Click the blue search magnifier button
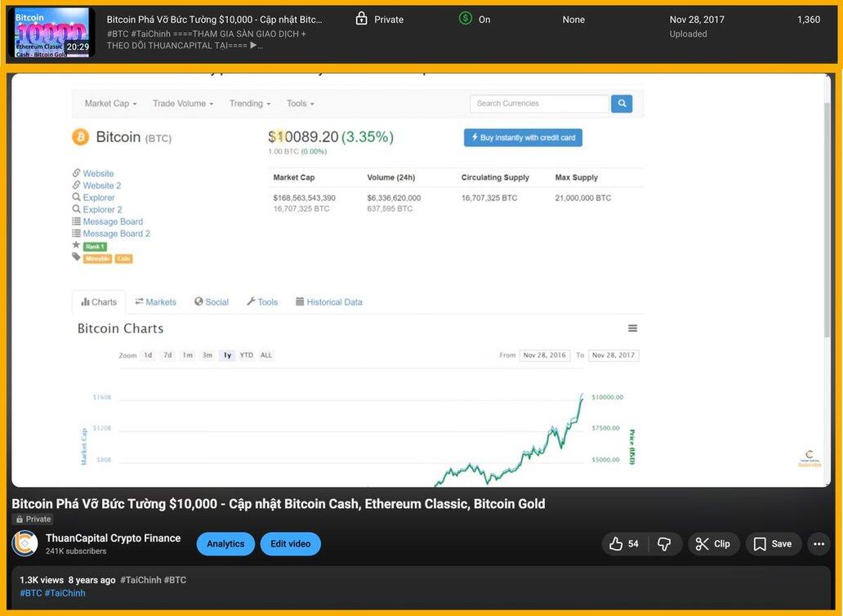The image size is (843, 616). (622, 104)
